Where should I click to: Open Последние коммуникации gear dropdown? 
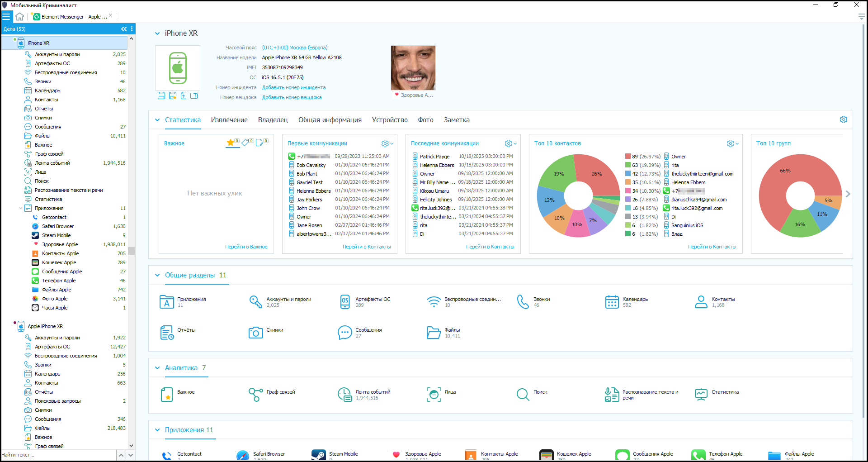pyautogui.click(x=510, y=143)
